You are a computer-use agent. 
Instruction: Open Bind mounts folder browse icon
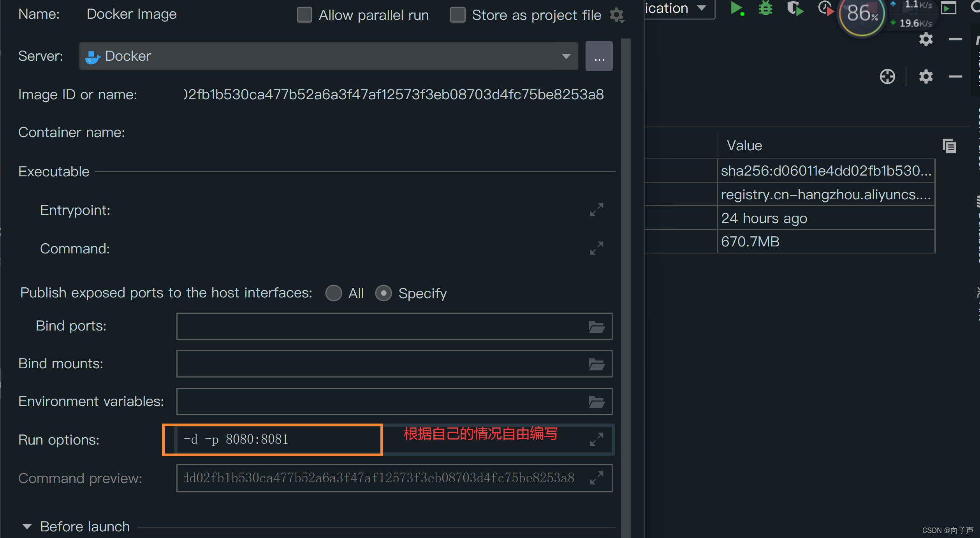(x=596, y=364)
